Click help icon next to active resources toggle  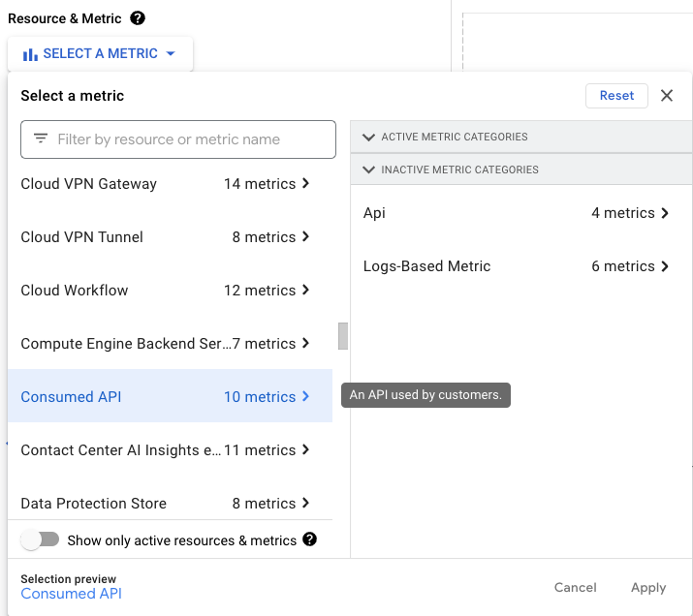pyautogui.click(x=310, y=539)
